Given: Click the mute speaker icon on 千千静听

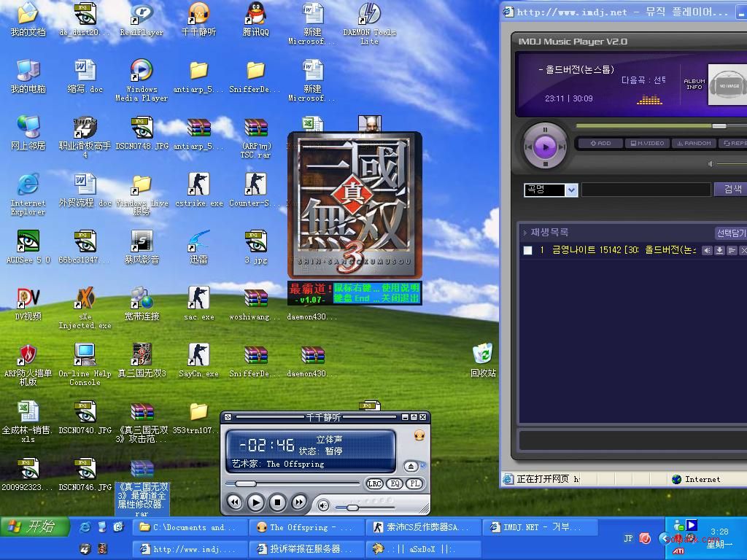Looking at the screenshot, I should [x=324, y=505].
